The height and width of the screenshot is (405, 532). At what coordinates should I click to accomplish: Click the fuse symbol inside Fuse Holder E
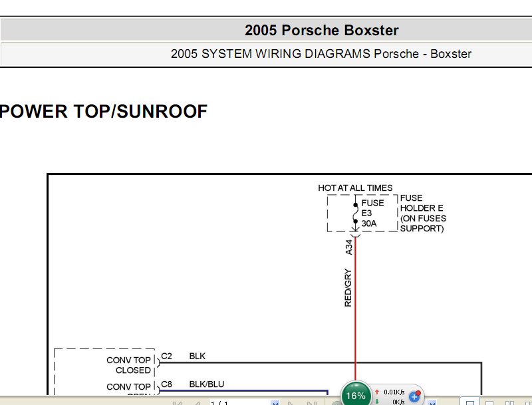coord(355,213)
